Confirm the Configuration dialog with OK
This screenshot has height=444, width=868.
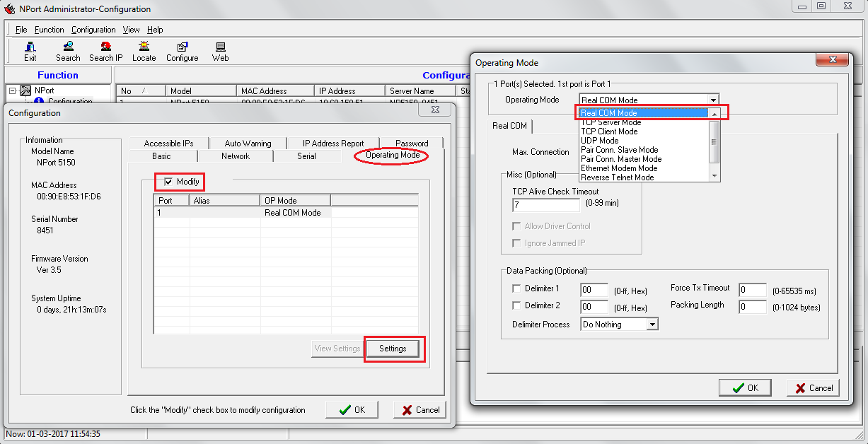pos(352,410)
